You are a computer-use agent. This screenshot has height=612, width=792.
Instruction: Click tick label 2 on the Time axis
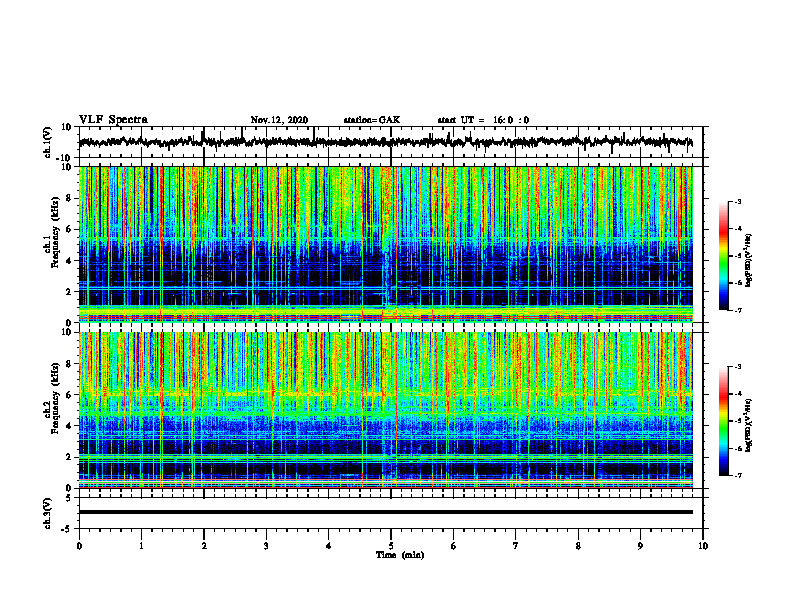point(204,546)
